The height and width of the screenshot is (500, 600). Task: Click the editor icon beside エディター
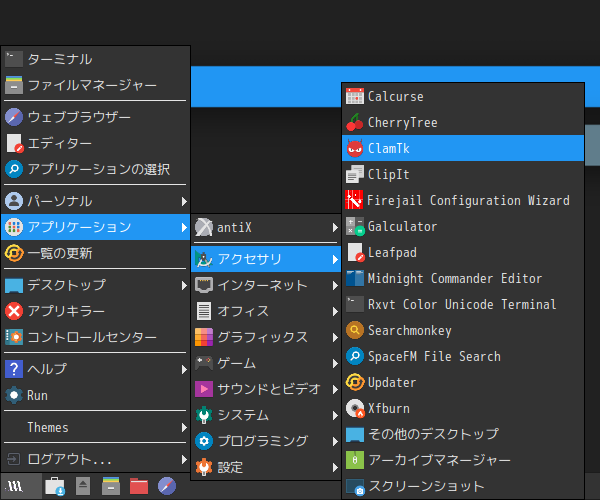click(x=15, y=143)
